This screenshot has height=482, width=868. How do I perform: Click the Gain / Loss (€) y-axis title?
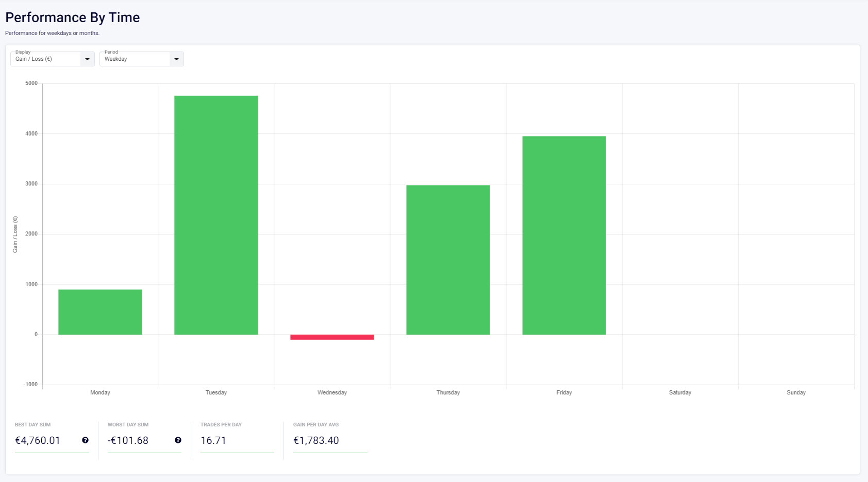[15, 234]
